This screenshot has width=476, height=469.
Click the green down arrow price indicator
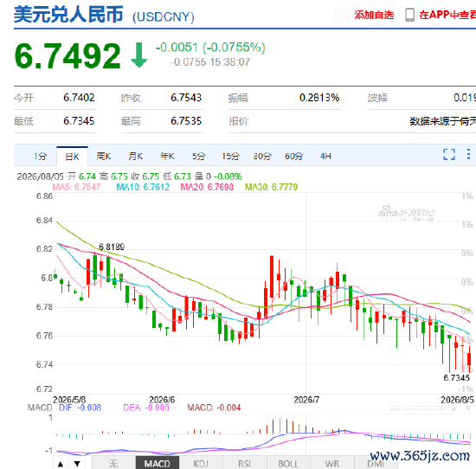139,55
